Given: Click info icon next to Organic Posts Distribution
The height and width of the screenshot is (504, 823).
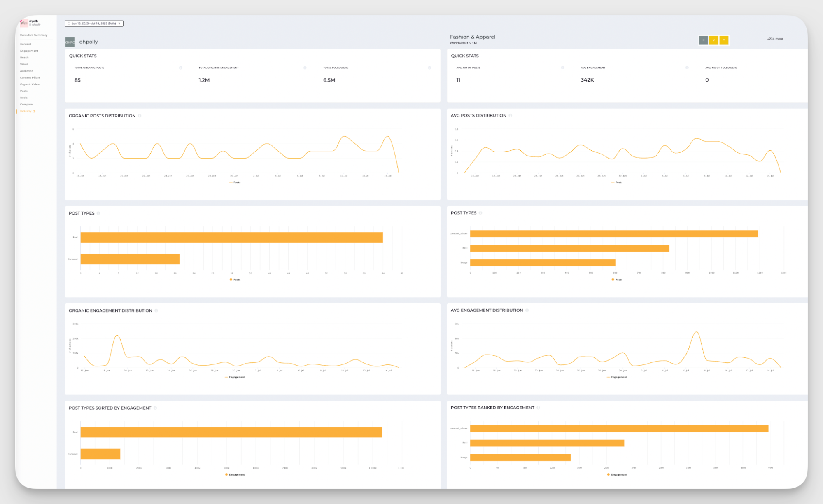Looking at the screenshot, I should (140, 116).
